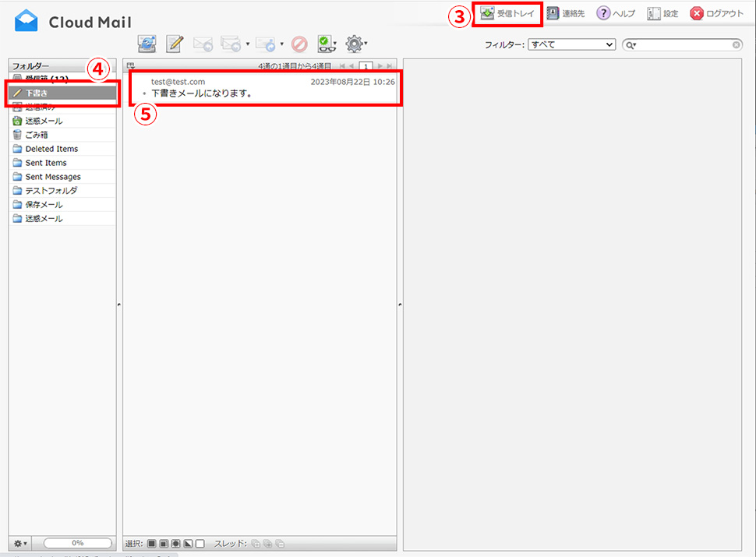Deselect all using the empty square icon
756x557 pixels.
coord(200,543)
